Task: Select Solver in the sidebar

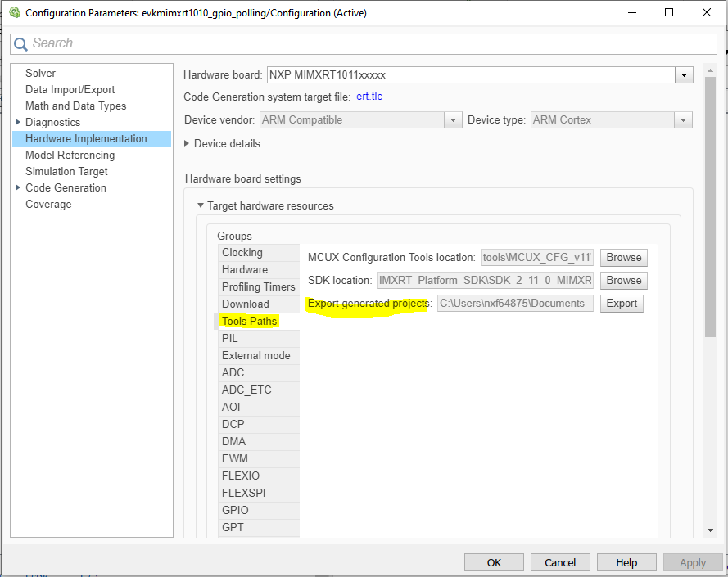Action: tap(40, 73)
